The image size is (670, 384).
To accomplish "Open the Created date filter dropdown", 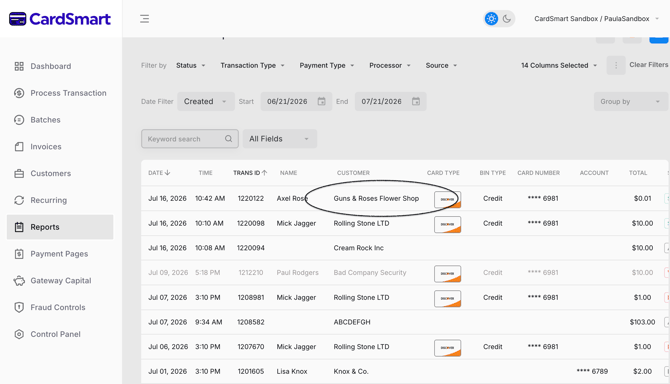I will [206, 102].
